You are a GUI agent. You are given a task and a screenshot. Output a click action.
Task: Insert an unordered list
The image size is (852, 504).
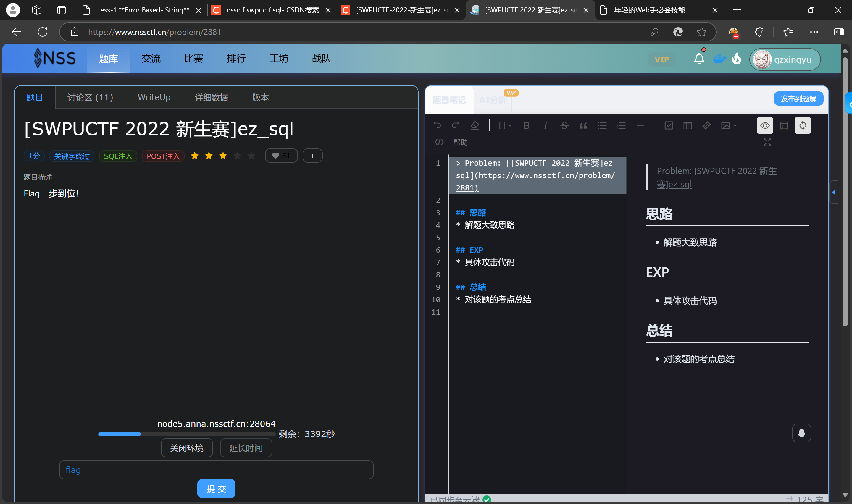[x=602, y=125]
